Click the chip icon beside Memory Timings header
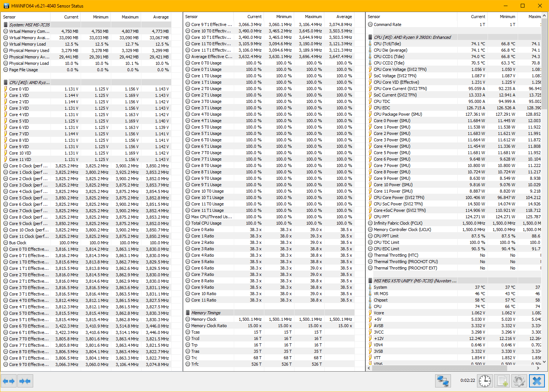Screen dimensions: 549x392 coord(188,313)
